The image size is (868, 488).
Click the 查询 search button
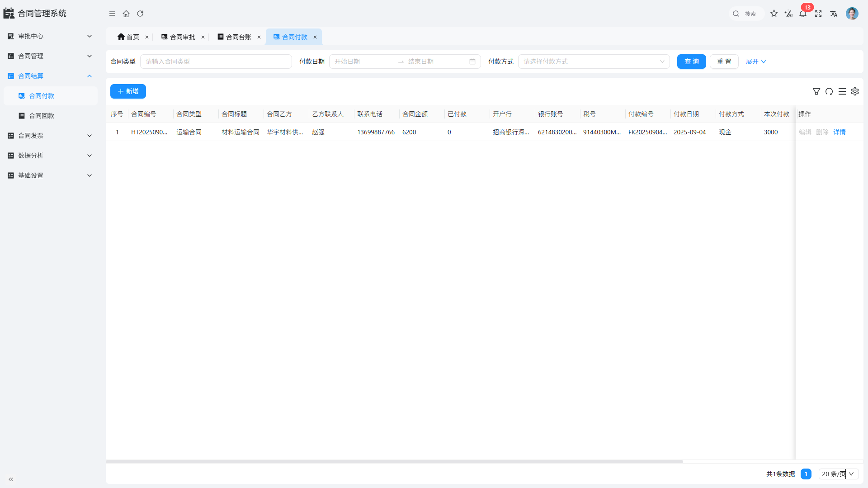point(691,62)
